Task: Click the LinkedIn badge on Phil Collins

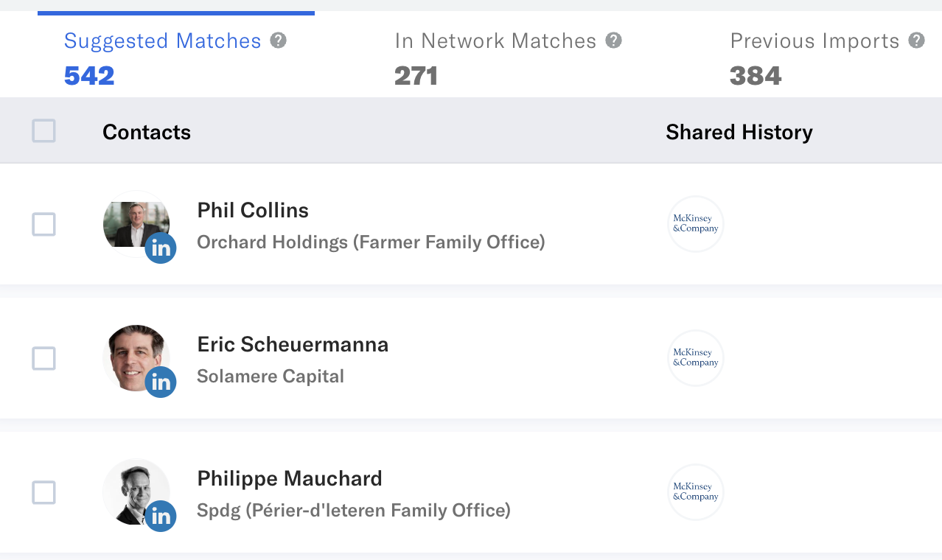Action: [x=161, y=248]
